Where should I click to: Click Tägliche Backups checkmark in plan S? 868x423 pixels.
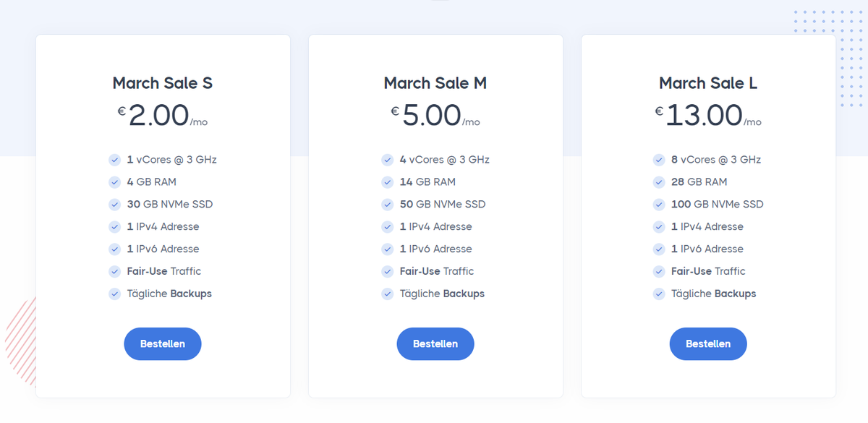tap(114, 294)
